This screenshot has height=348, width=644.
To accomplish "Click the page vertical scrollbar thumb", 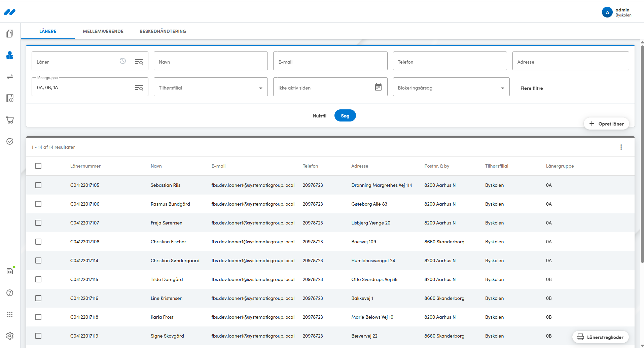I will 642,154.
